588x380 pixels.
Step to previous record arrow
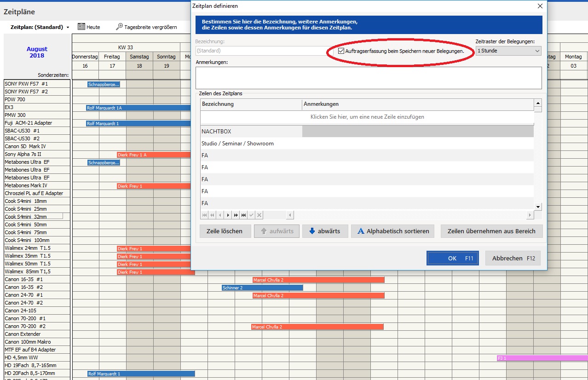(220, 215)
